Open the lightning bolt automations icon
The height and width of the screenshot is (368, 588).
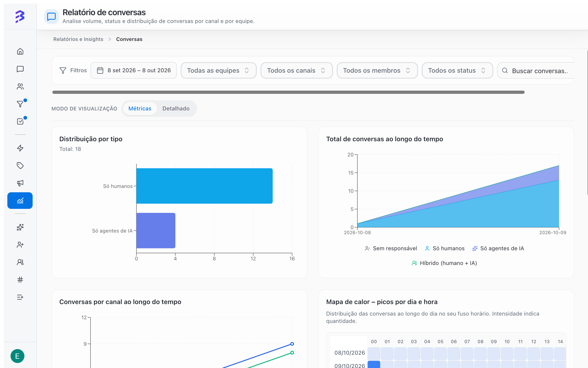20,148
